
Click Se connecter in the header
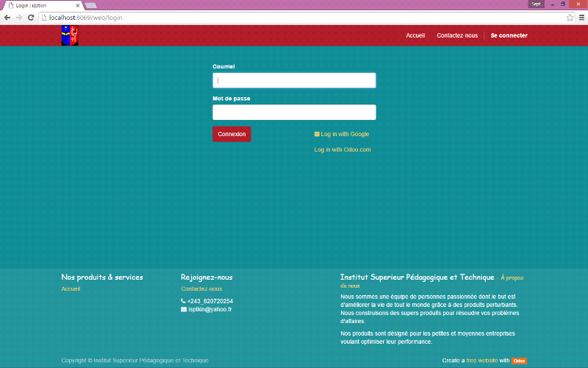(509, 35)
